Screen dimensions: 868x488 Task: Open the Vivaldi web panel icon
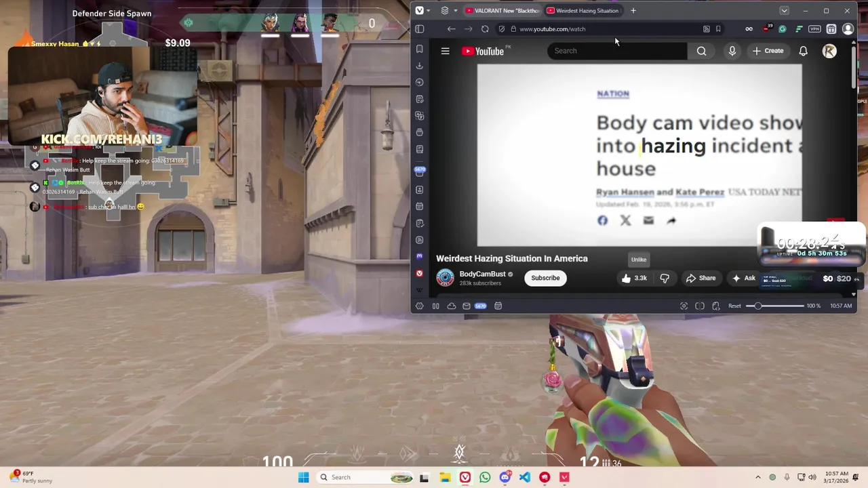(x=419, y=273)
